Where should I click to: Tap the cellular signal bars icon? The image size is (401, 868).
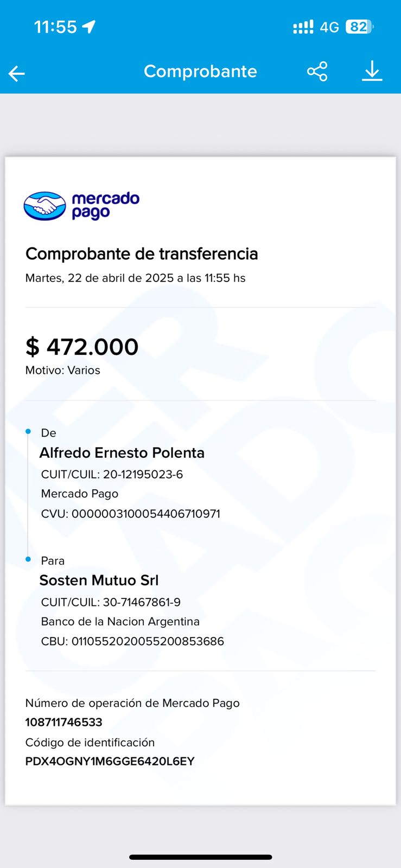(x=303, y=27)
